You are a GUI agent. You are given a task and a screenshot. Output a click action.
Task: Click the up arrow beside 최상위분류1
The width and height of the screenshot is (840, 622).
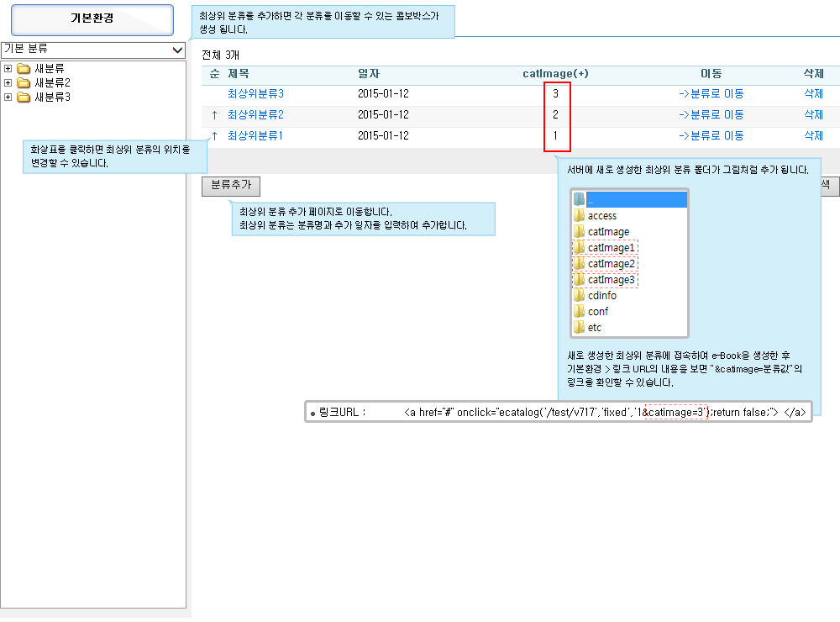pos(214,136)
